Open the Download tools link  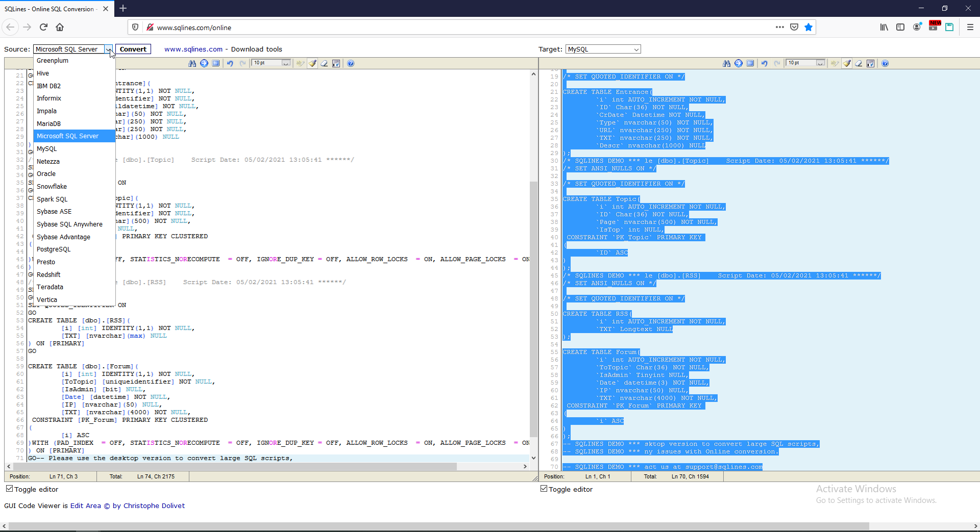(x=256, y=49)
